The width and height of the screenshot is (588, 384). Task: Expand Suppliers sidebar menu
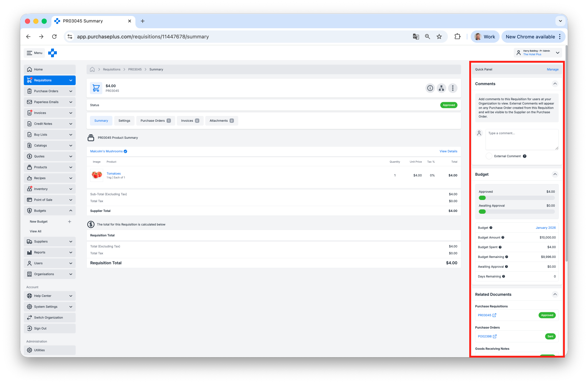point(50,242)
